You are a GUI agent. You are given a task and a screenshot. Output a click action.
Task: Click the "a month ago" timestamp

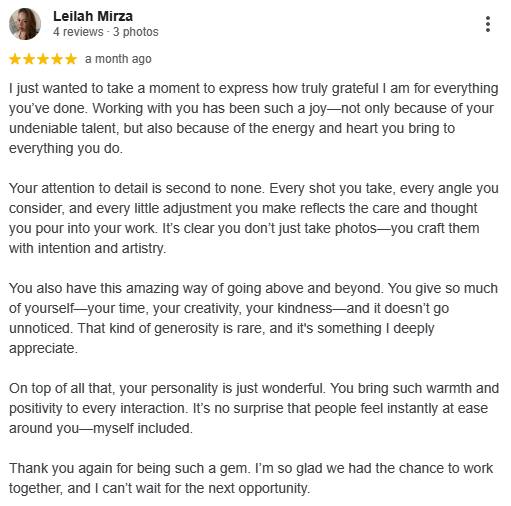pyautogui.click(x=118, y=59)
